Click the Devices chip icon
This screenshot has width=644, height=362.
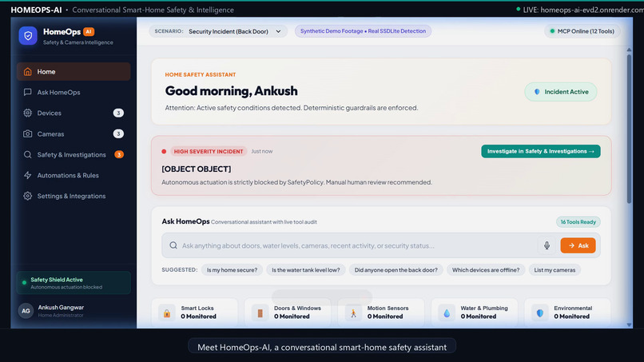pos(27,113)
